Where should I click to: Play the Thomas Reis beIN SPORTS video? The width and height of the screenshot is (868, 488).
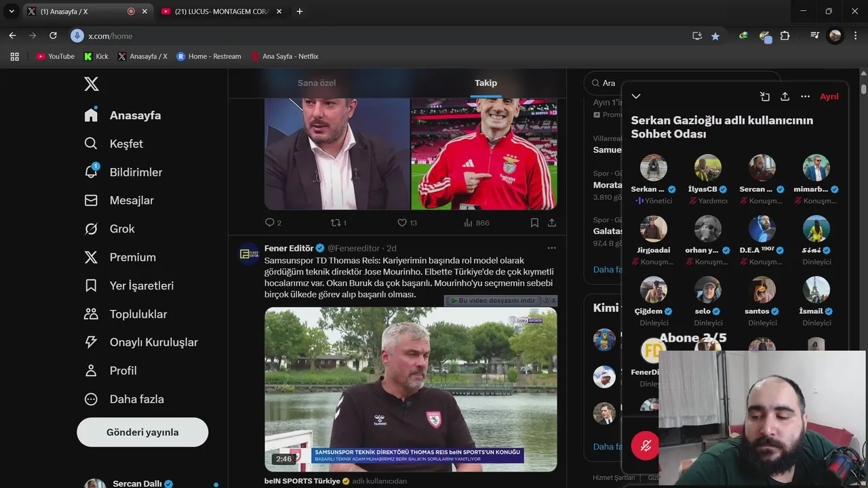[411, 389]
